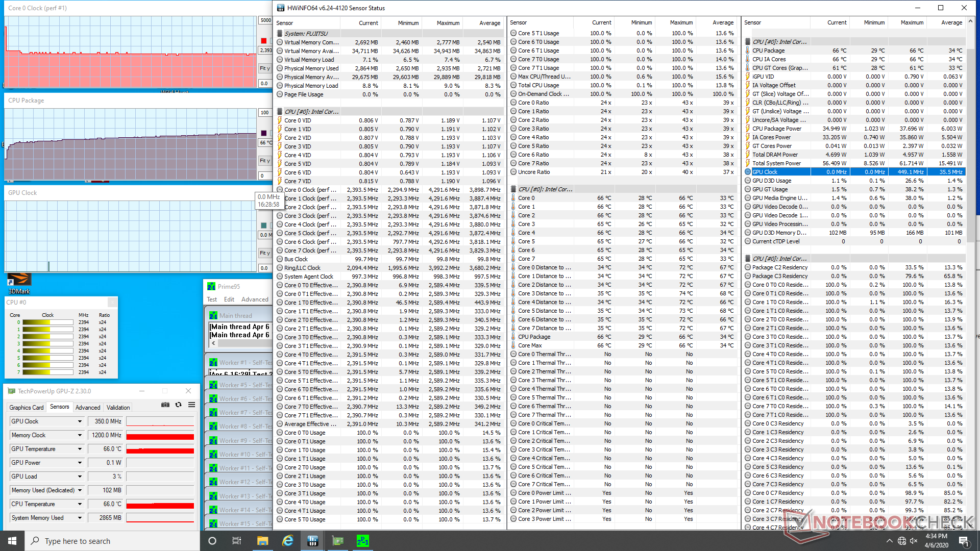Click the red color swatch on Core 0 Clock graph
Screen dimensions: 980x551
pyautogui.click(x=264, y=41)
